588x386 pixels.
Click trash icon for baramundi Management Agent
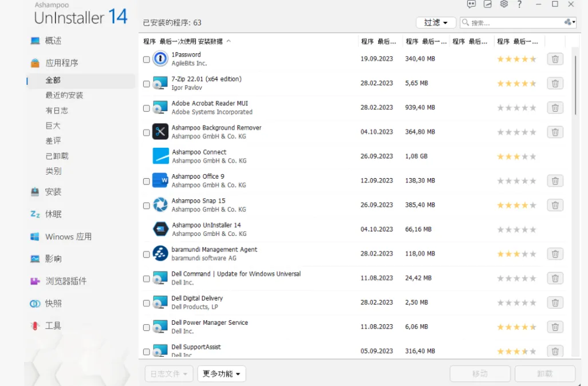[555, 254]
